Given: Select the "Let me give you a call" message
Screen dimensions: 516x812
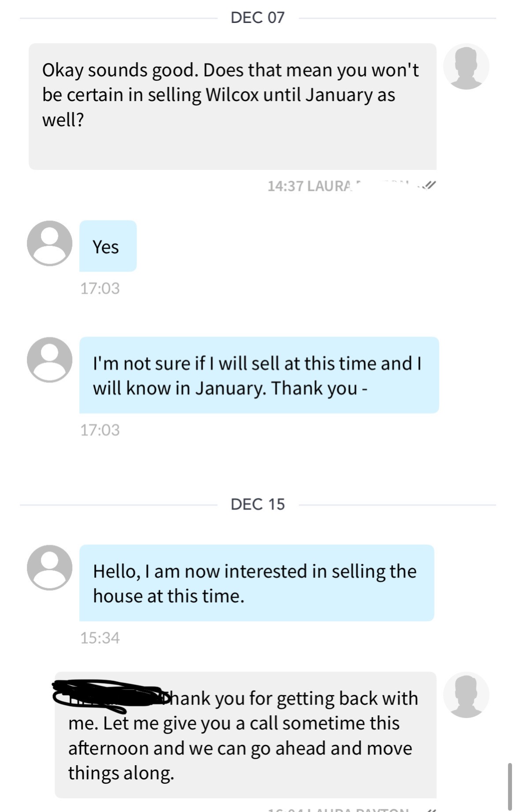Looking at the screenshot, I should [245, 735].
